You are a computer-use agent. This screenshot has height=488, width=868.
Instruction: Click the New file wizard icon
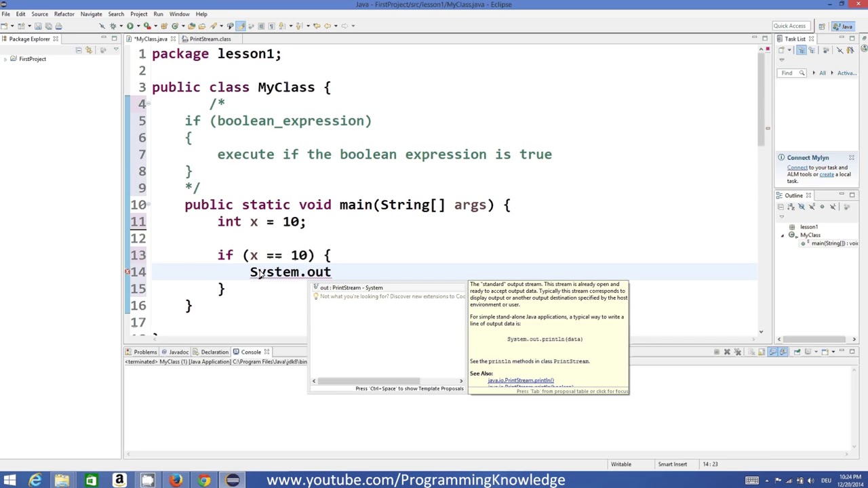click(x=5, y=26)
